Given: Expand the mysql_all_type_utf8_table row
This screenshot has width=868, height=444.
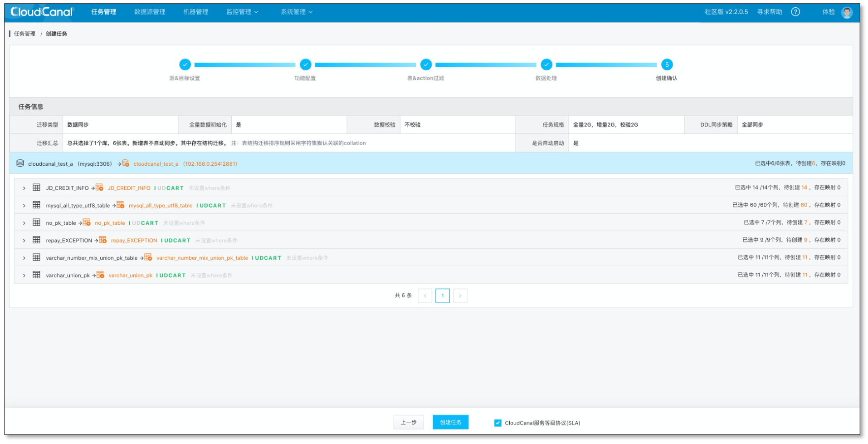Looking at the screenshot, I should coord(24,206).
